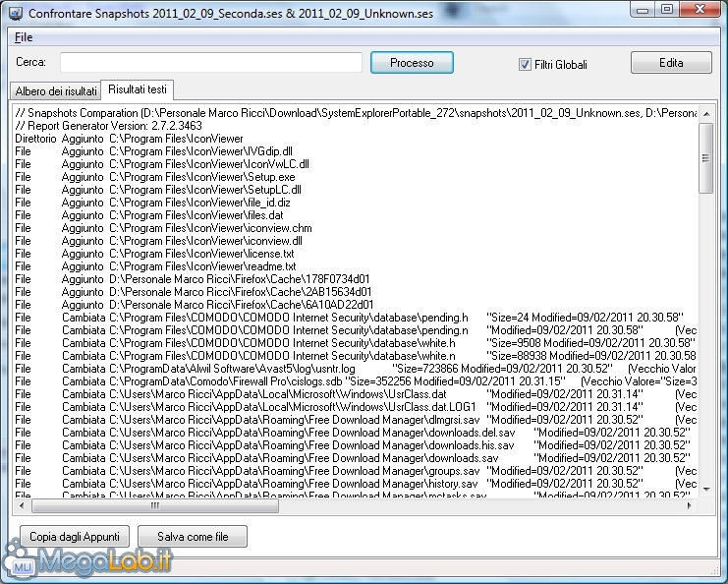Switch to Albero dei risultati tab
728x584 pixels.
[x=56, y=91]
